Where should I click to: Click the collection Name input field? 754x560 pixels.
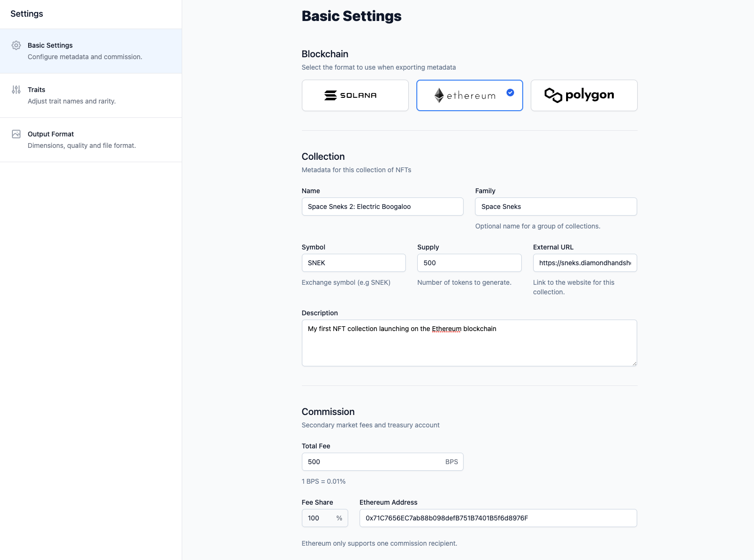pos(382,207)
